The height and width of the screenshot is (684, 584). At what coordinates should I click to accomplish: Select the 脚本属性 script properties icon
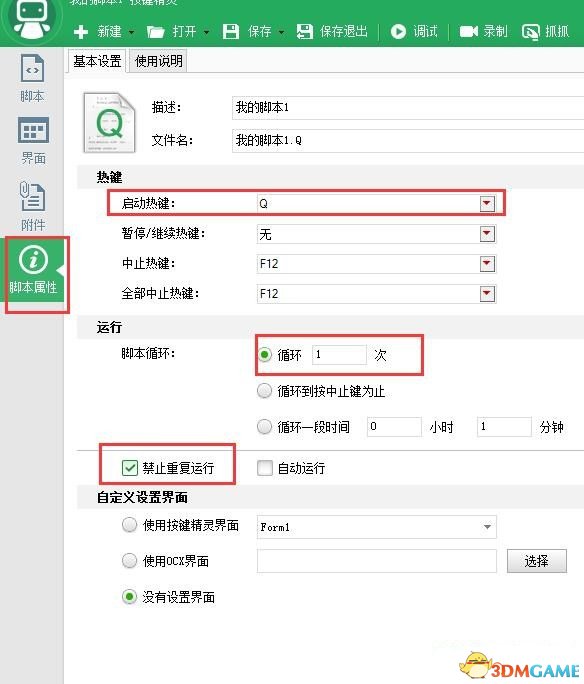(33, 260)
